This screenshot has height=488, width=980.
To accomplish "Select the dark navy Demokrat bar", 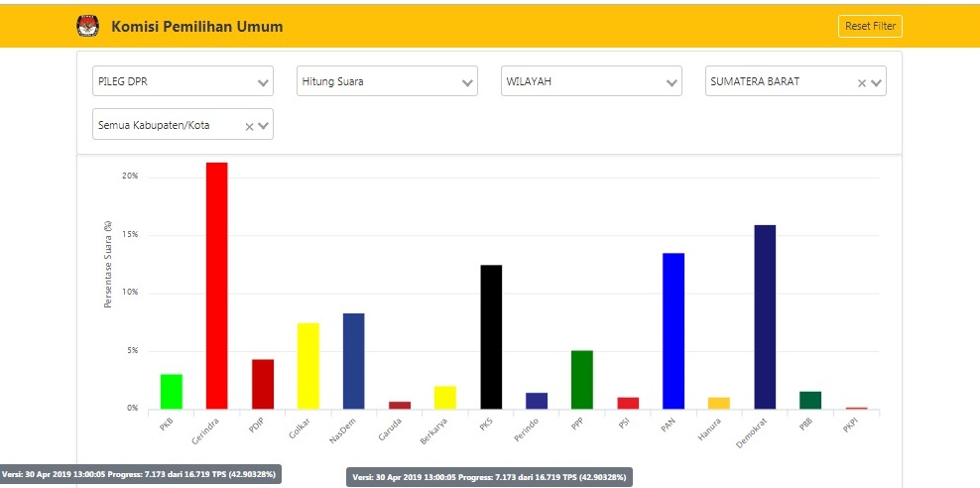I will [x=765, y=317].
